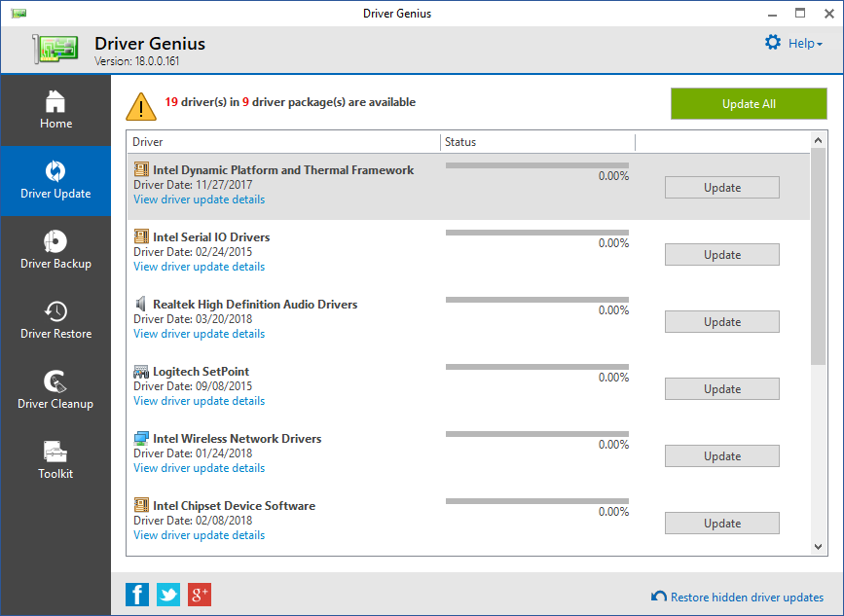View update details for Intel Serial IO
Viewport: 844px width, 616px height.
click(x=200, y=267)
